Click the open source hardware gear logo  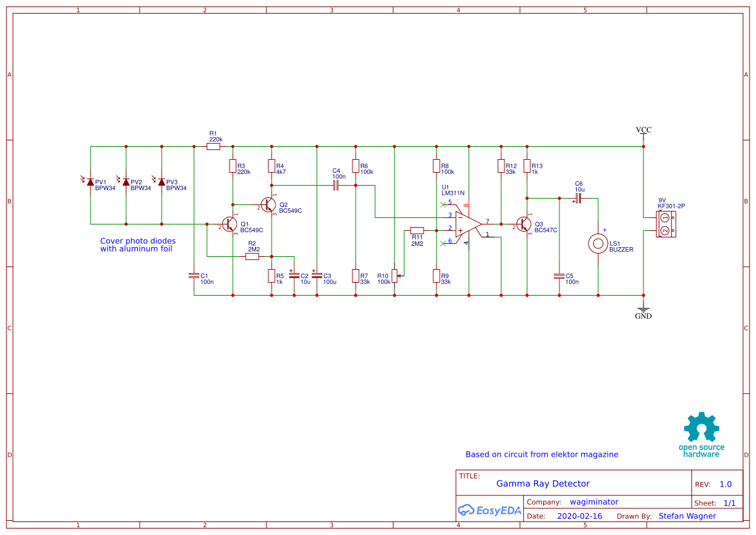[x=702, y=427]
